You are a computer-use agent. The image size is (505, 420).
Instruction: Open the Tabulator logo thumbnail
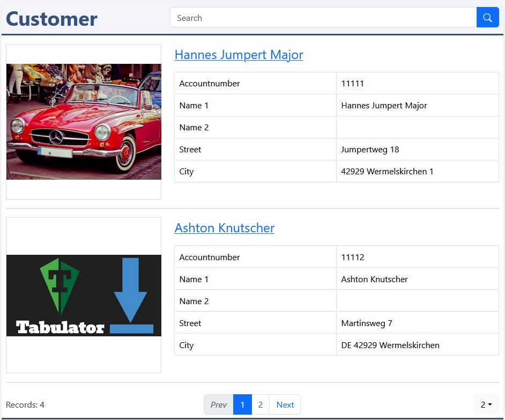84,296
